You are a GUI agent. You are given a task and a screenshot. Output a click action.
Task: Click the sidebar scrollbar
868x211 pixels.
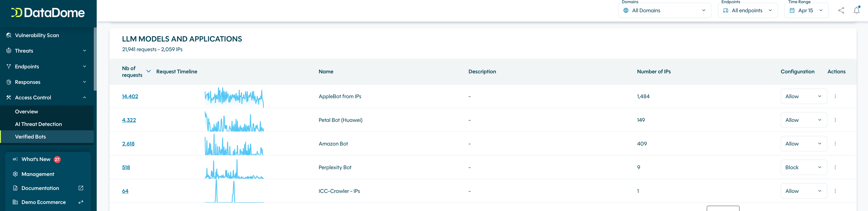coord(95,59)
